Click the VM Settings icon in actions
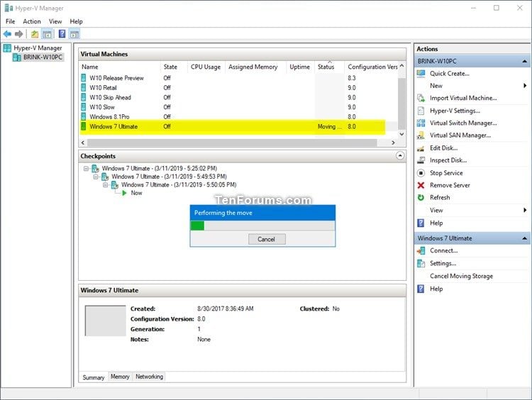The width and height of the screenshot is (532, 400). click(421, 263)
